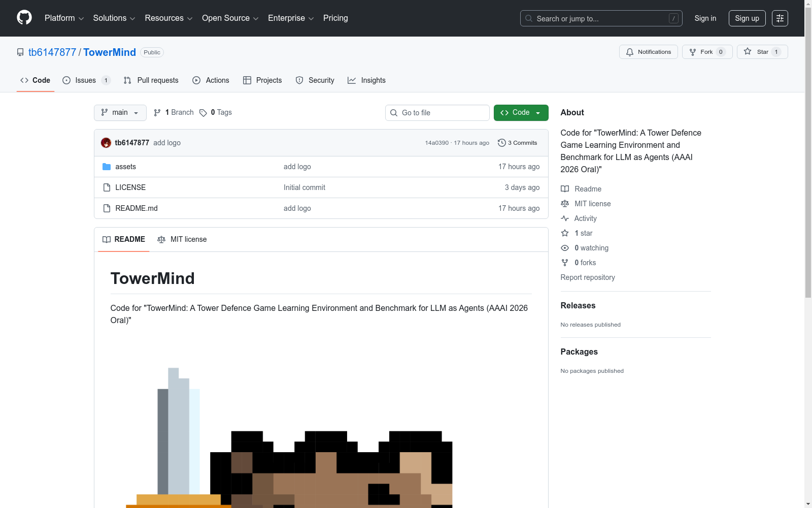Open the README.md file

[x=137, y=208]
